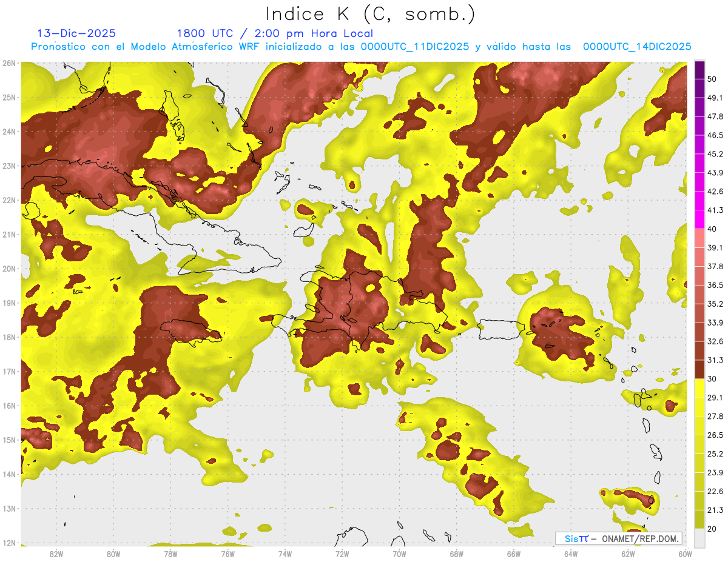Select the '22N' latitude axis label

tap(9, 200)
